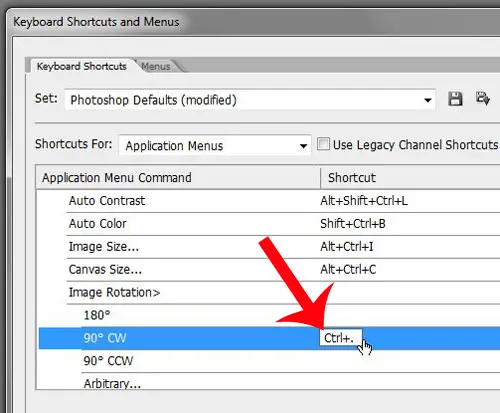Switch to the Menus tab
The height and width of the screenshot is (413, 500).
[x=156, y=66]
